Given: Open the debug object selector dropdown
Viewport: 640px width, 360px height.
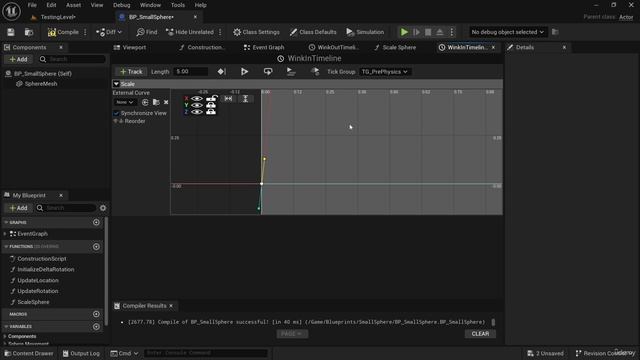Looking at the screenshot, I should pyautogui.click(x=507, y=32).
